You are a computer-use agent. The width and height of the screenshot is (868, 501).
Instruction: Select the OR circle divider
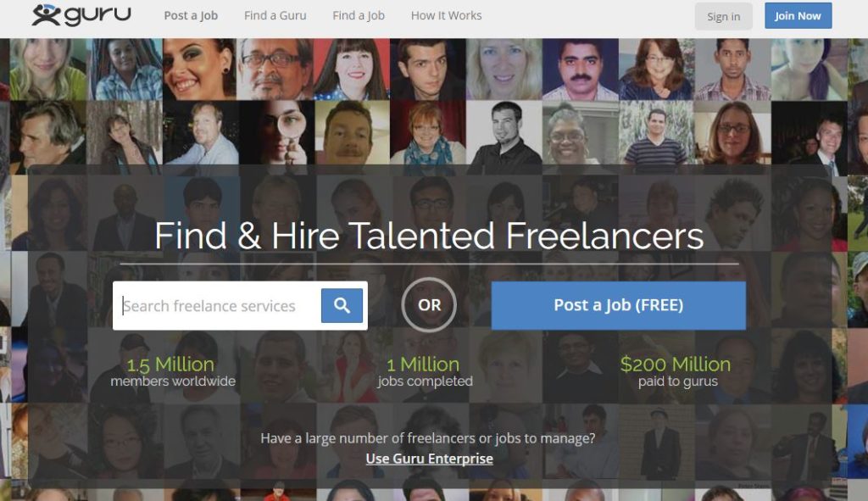[x=429, y=305]
